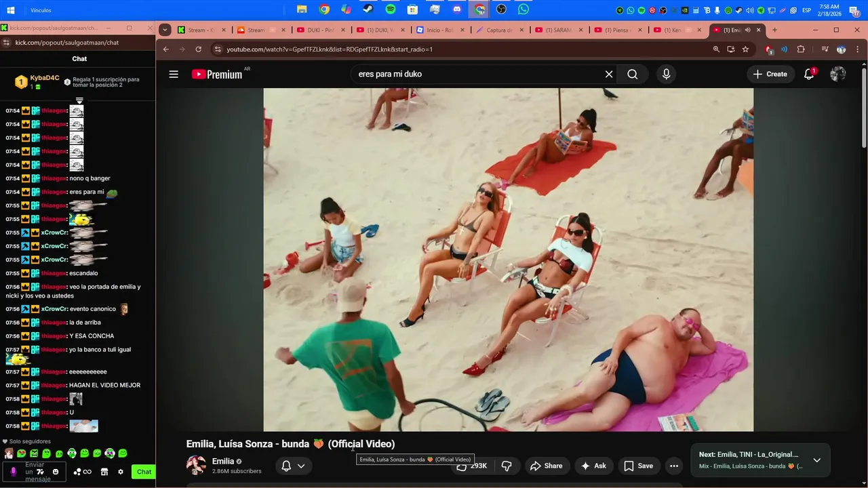
Task: Start search with voice microphone
Action: pyautogui.click(x=666, y=75)
